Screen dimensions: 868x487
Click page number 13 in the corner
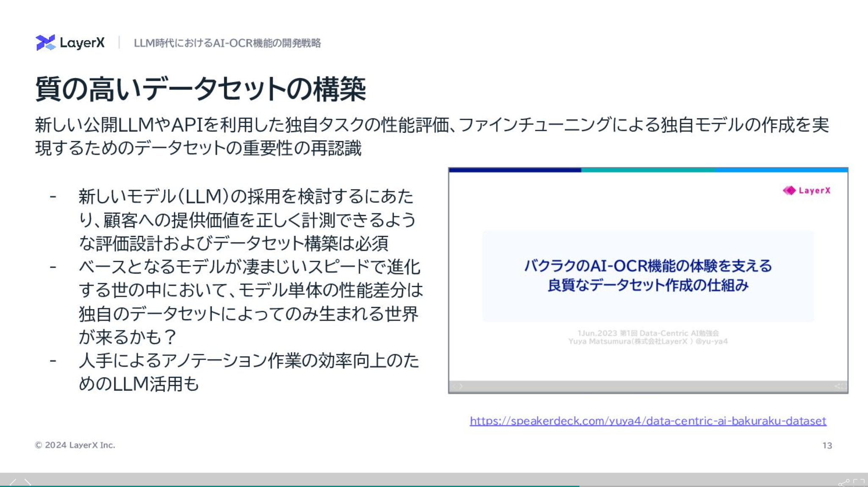point(827,445)
